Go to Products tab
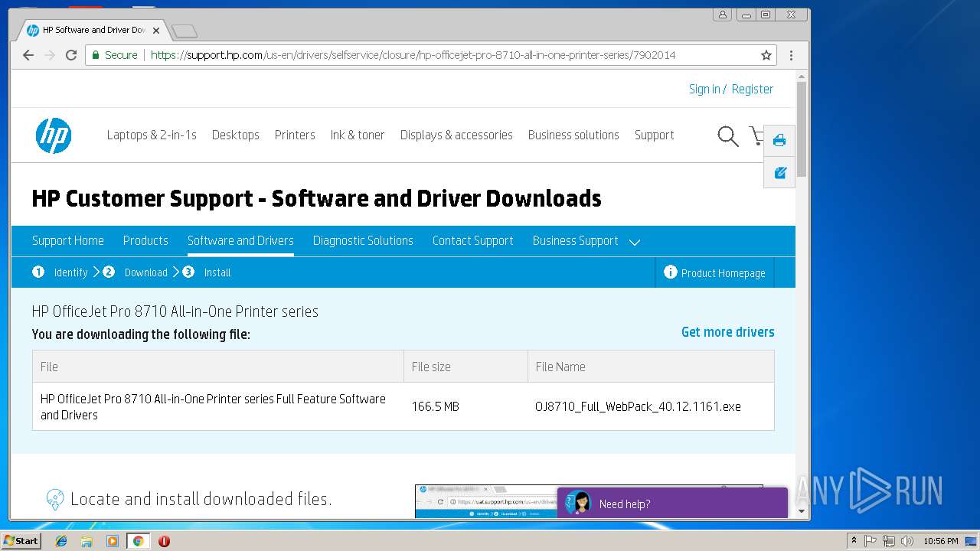Viewport: 980px width, 551px height. tap(145, 240)
